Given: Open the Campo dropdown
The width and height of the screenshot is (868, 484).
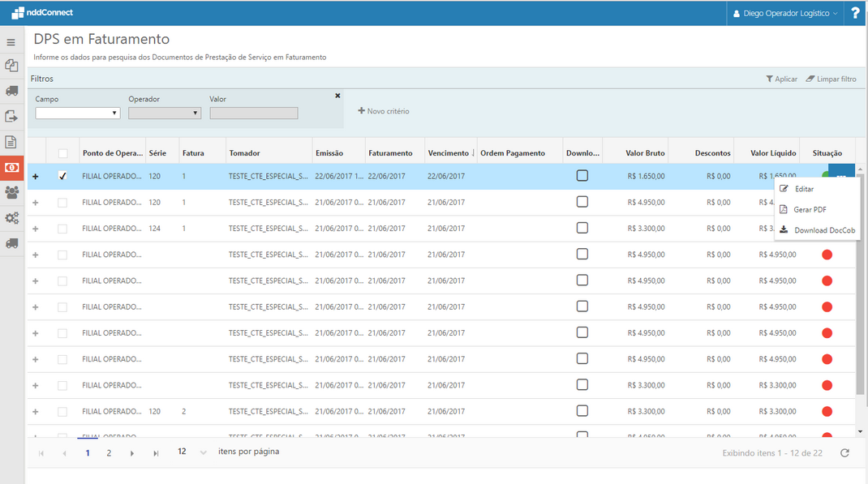Looking at the screenshot, I should tap(78, 114).
